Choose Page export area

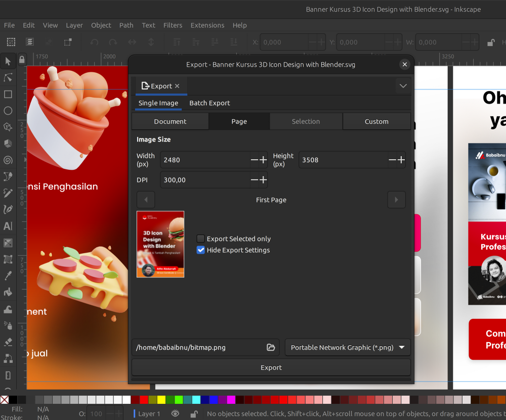(239, 121)
